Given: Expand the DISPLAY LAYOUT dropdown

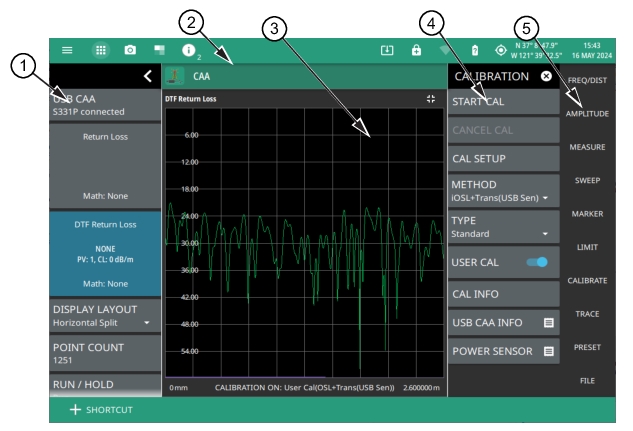Looking at the screenshot, I should [104, 316].
